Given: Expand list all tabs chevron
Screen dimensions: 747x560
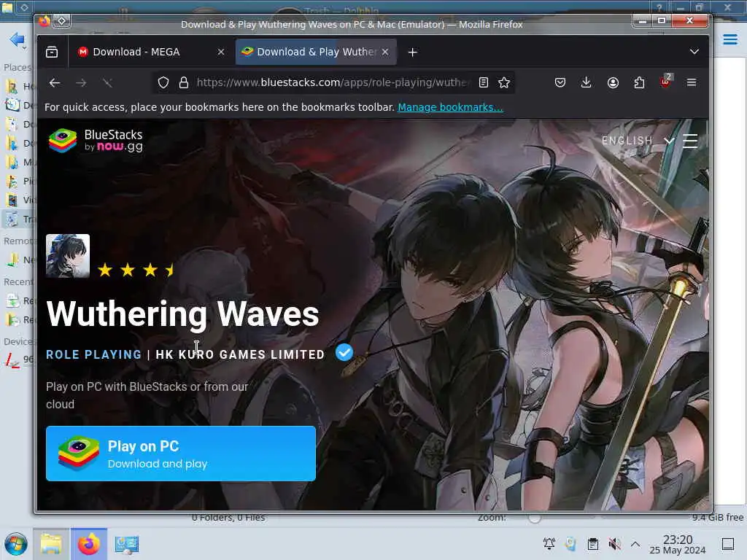Looking at the screenshot, I should [x=694, y=52].
